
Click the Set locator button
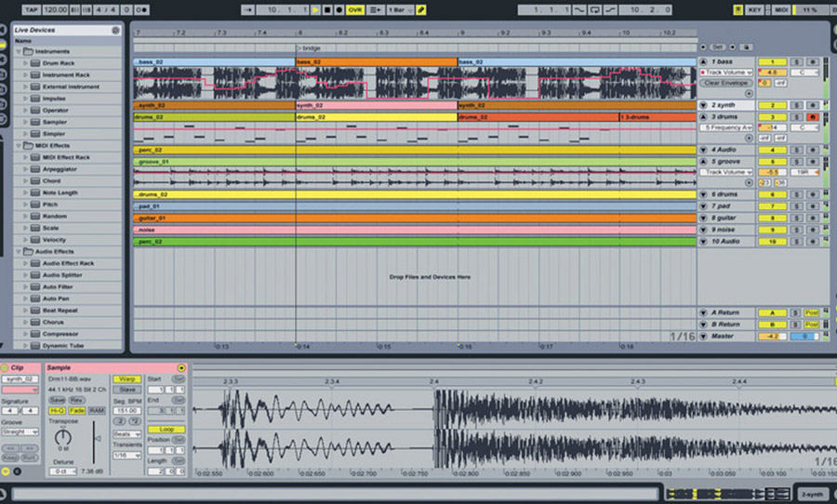(x=718, y=47)
